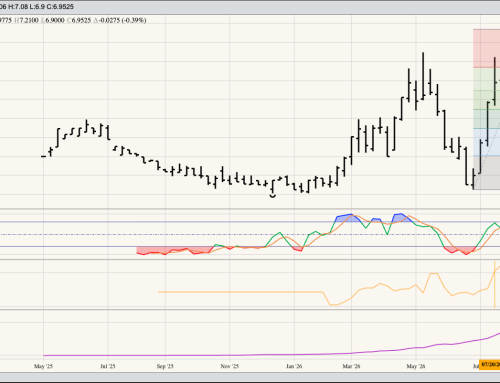Click the highest price bar near May '26
Screen dimensions: 500x383
click(x=423, y=76)
